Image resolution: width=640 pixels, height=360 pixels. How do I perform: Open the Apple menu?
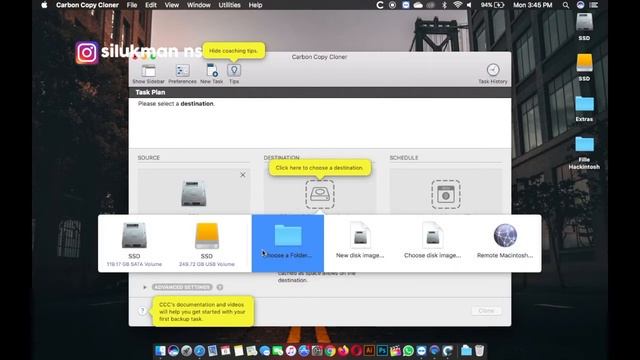(44, 5)
